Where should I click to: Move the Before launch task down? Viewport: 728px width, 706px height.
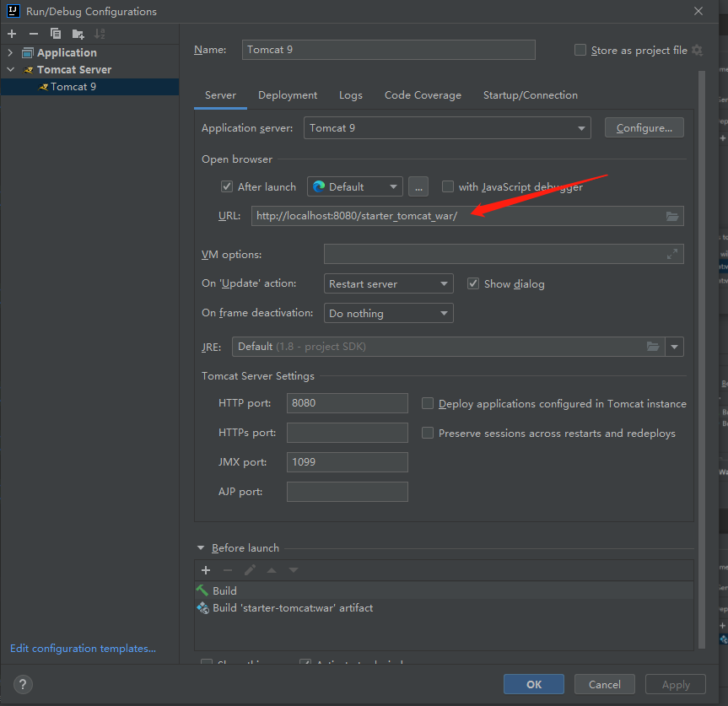[294, 570]
